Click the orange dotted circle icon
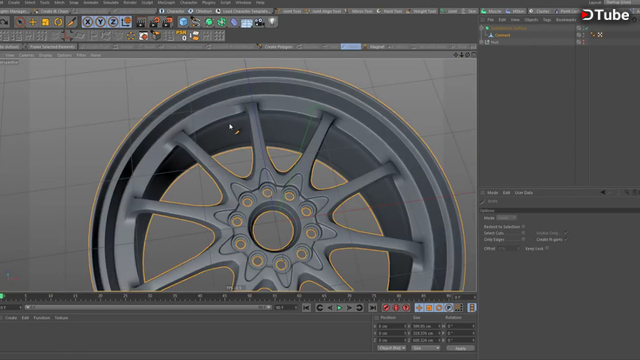This screenshot has width=640, height=360. [131, 36]
